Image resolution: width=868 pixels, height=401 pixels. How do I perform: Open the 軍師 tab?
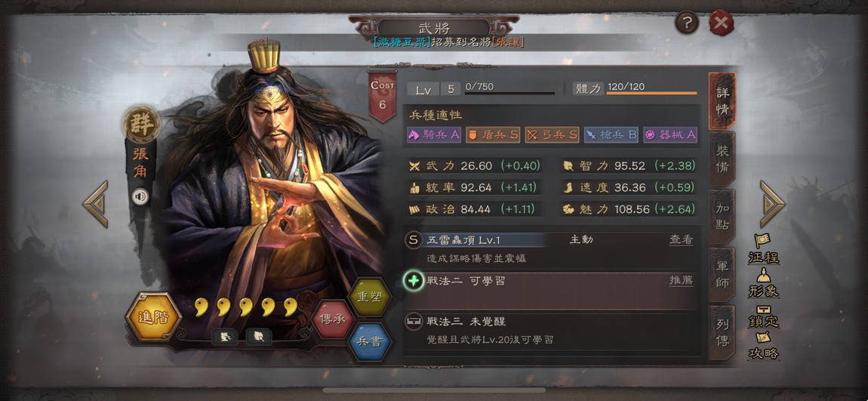pos(722,275)
